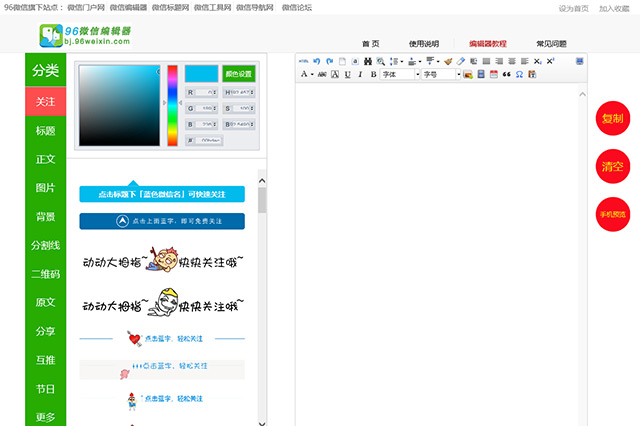Click the G value stepper arrows

[x=215, y=109]
